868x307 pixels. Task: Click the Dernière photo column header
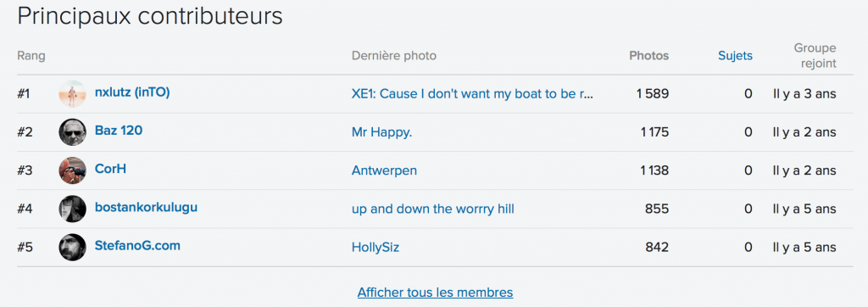[x=393, y=55]
